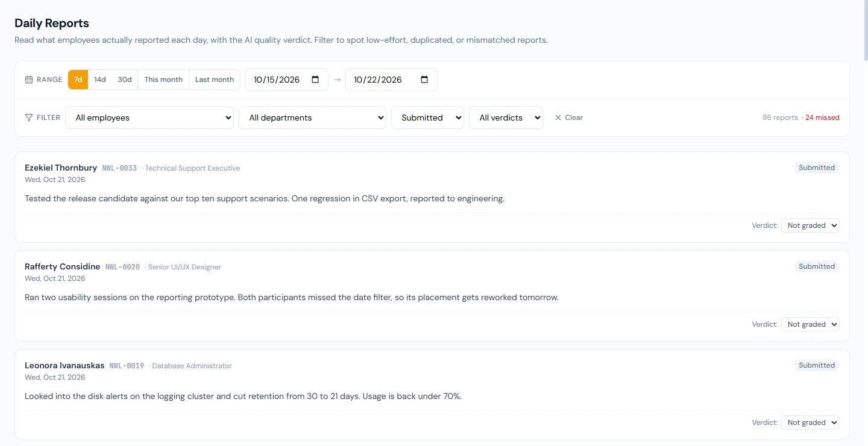Open date picker icon in 10/22/2026 field
Viewport: 868px width, 446px height.
click(424, 80)
